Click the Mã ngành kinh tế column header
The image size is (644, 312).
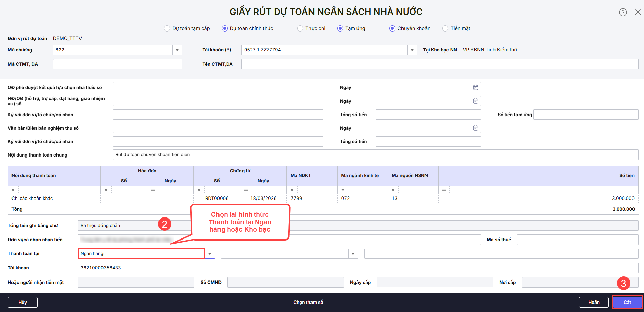363,176
